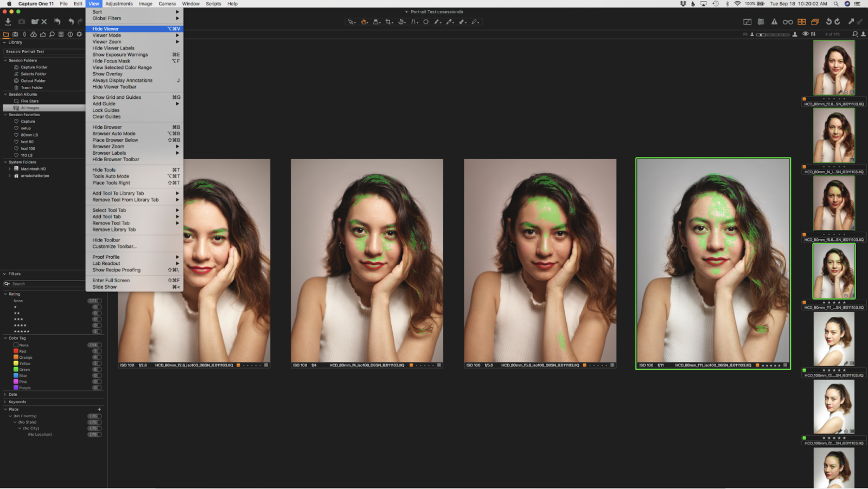Click the proofing glasses icon
The height and width of the screenshot is (489, 868).
tap(788, 22)
